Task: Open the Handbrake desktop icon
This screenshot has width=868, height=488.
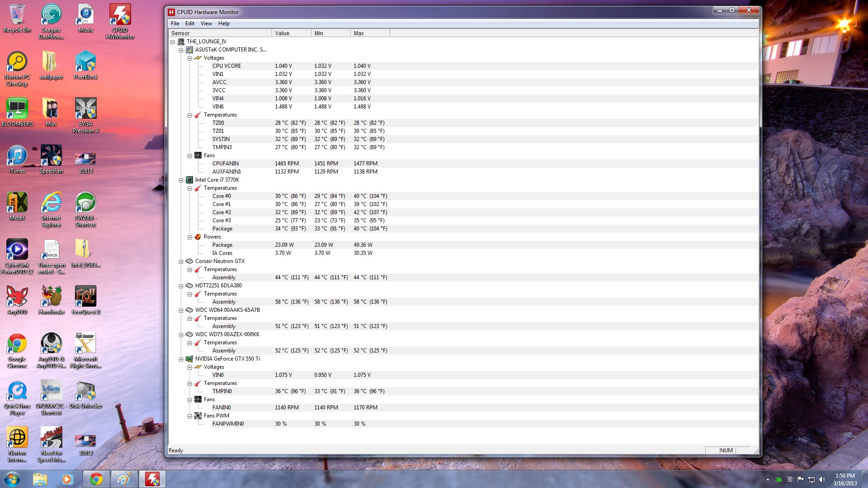Action: [51, 300]
